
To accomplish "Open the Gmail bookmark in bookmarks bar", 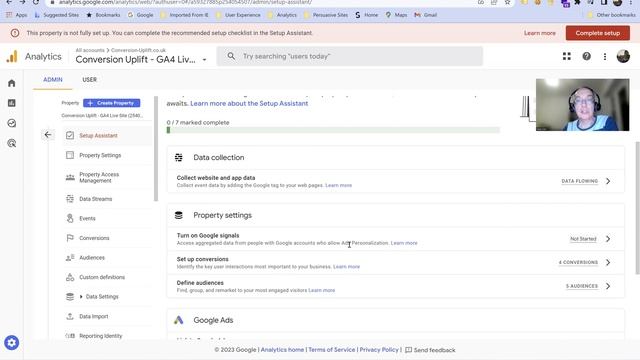I will 426,15.
